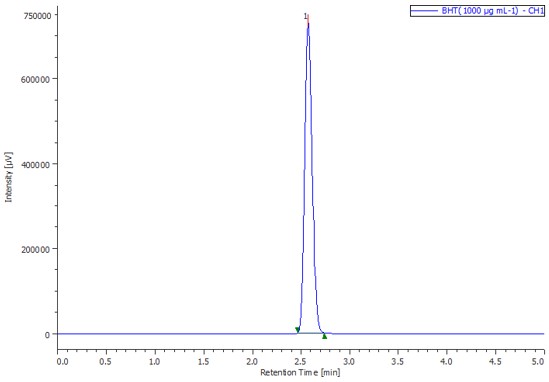Click the 600000 intensity axis label

point(35,79)
